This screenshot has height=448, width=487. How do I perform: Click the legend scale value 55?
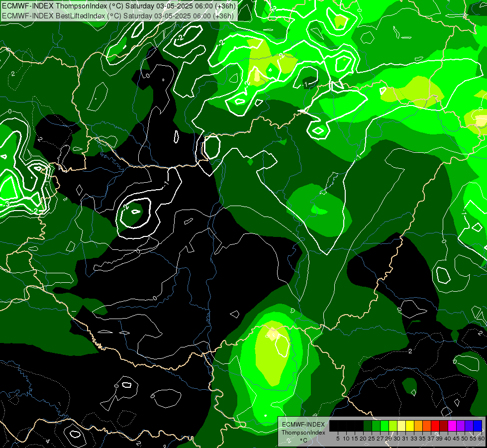pyautogui.click(x=474, y=439)
